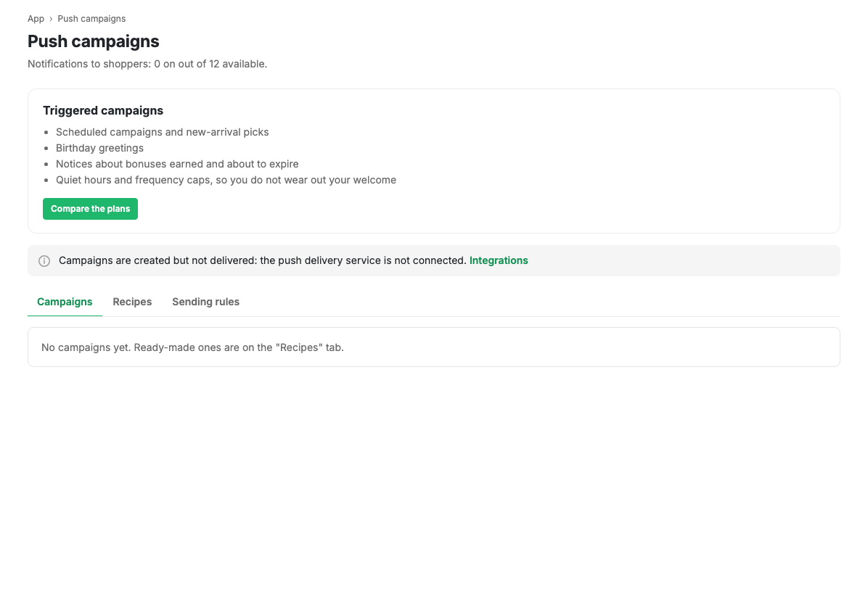The width and height of the screenshot is (868, 615).
Task: Click the bonuses earned and about to expire item
Action: click(177, 164)
